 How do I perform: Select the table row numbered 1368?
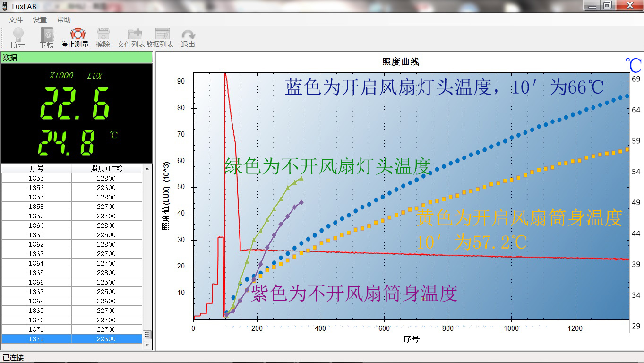click(72, 301)
